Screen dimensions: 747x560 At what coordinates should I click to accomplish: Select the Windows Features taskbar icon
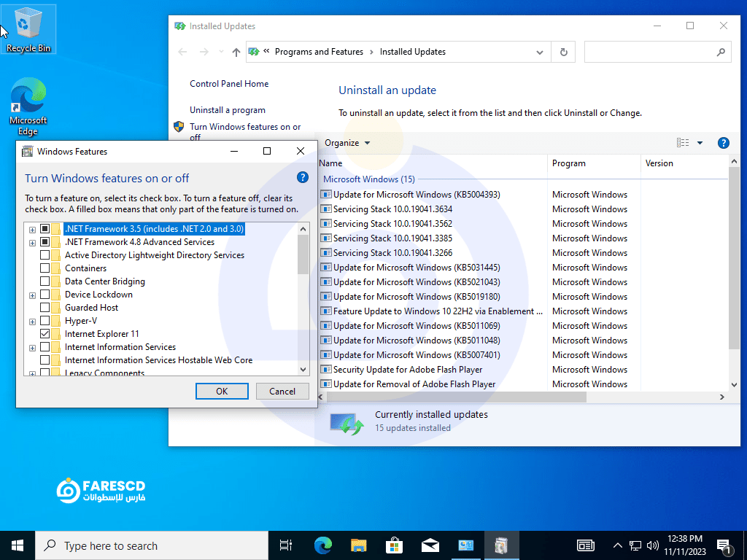point(501,545)
